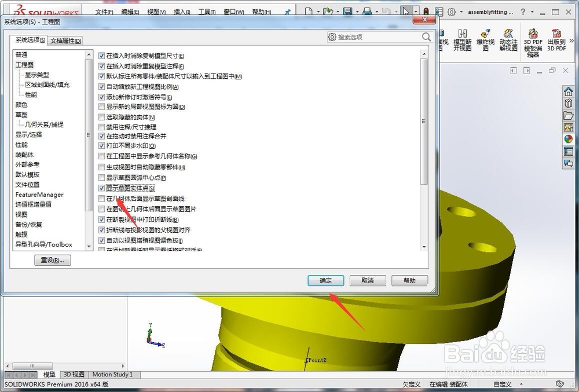Click the options list vertical scrollbar thumb
This screenshot has width=579, height=392.
424,122
